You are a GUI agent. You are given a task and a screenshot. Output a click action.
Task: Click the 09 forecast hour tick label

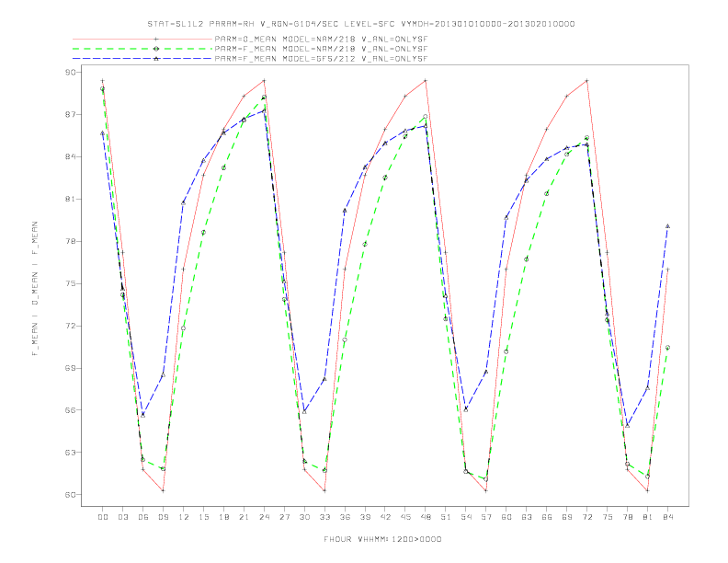click(x=163, y=517)
